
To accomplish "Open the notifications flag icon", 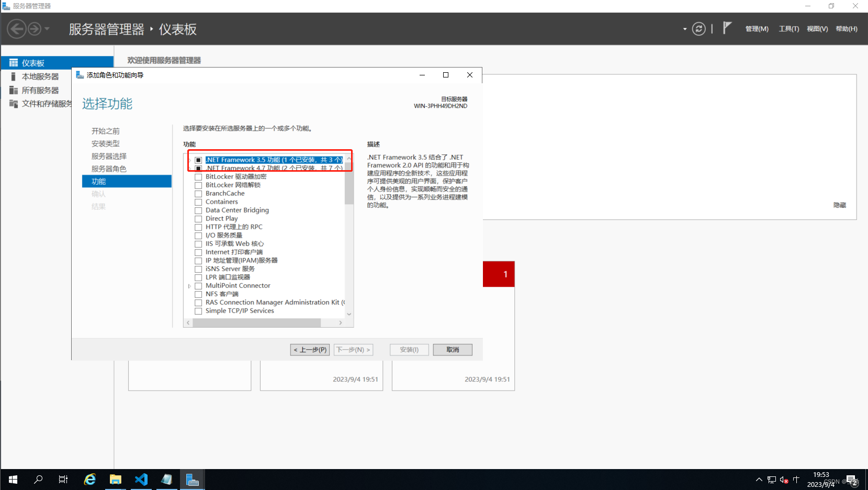I will pos(727,28).
